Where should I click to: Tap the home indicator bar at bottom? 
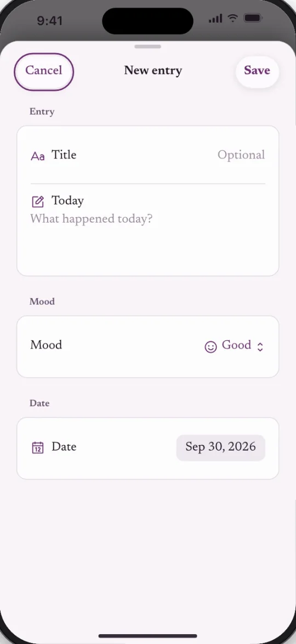coord(148,636)
